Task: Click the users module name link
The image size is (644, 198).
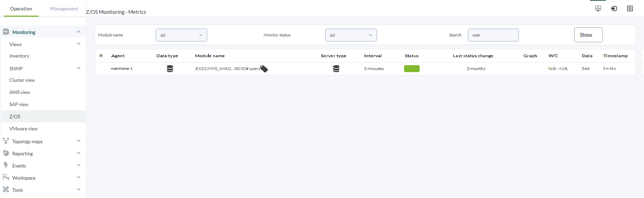Action: tap(227, 69)
